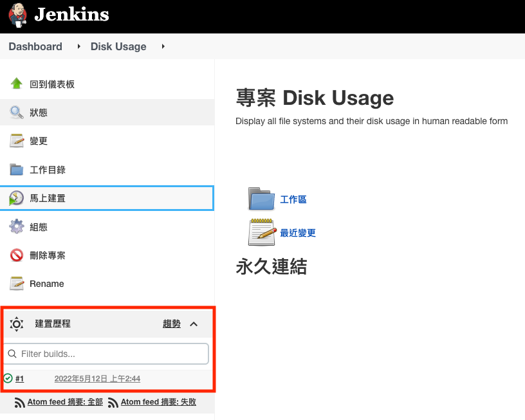This screenshot has width=525, height=420.
Task: Open Dashboard breadcrumb link
Action: (35, 46)
